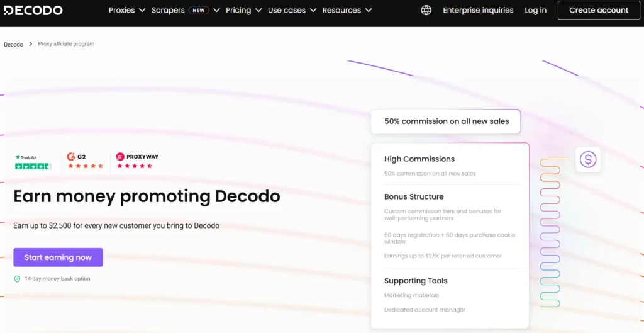Click Enterprise inquiries link
This screenshot has height=333, width=644.
pyautogui.click(x=478, y=10)
